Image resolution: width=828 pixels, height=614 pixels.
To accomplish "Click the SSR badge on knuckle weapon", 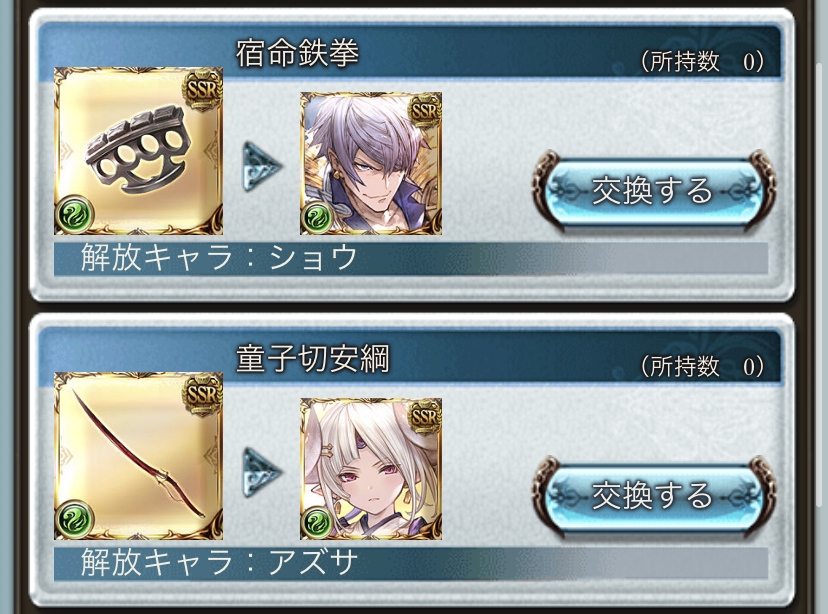I will tap(202, 89).
